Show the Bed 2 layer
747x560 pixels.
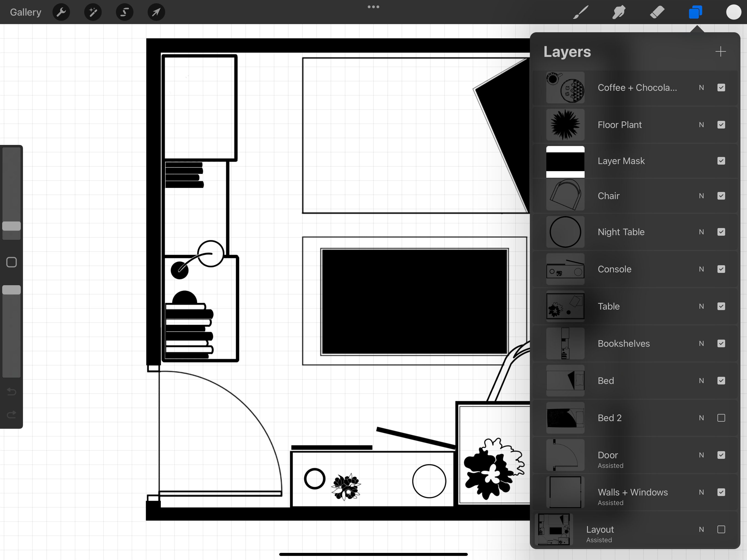click(721, 418)
